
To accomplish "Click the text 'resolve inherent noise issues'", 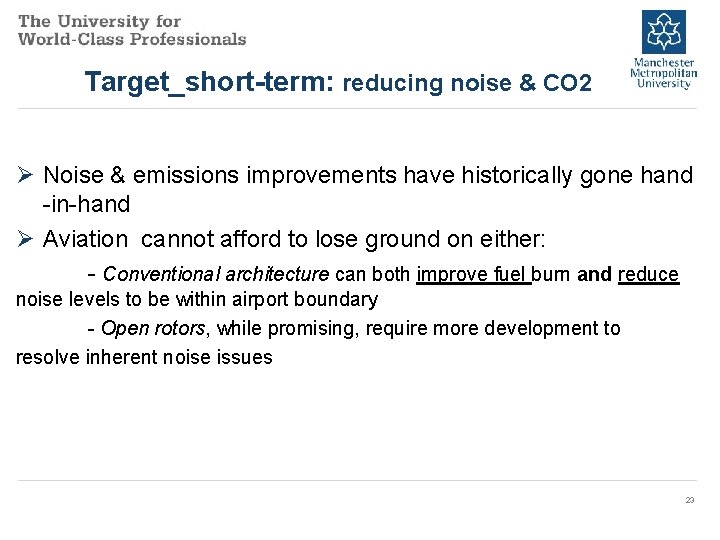I will [x=144, y=357].
